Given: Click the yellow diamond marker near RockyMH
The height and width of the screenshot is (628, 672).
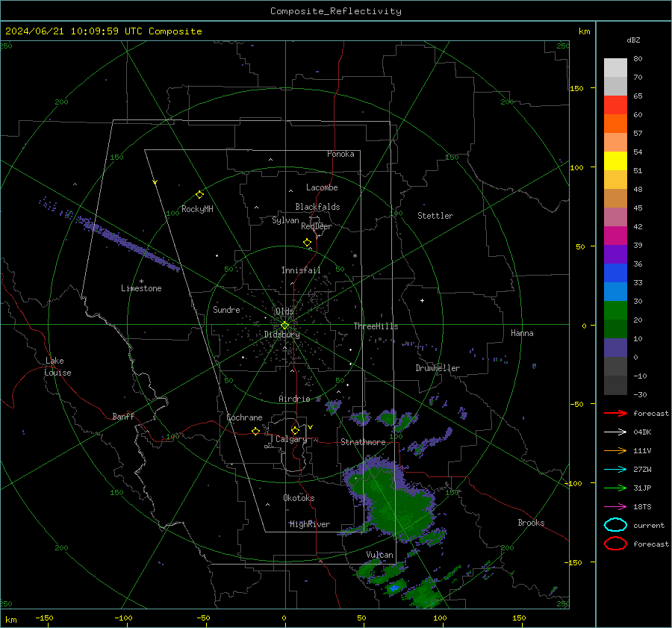Looking at the screenshot, I should click(199, 195).
